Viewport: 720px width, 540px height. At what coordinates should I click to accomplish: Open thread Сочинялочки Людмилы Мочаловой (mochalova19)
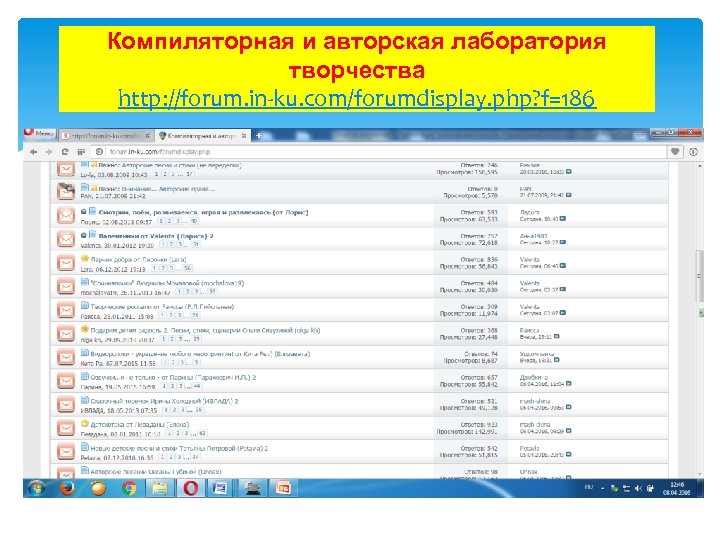pos(167,283)
